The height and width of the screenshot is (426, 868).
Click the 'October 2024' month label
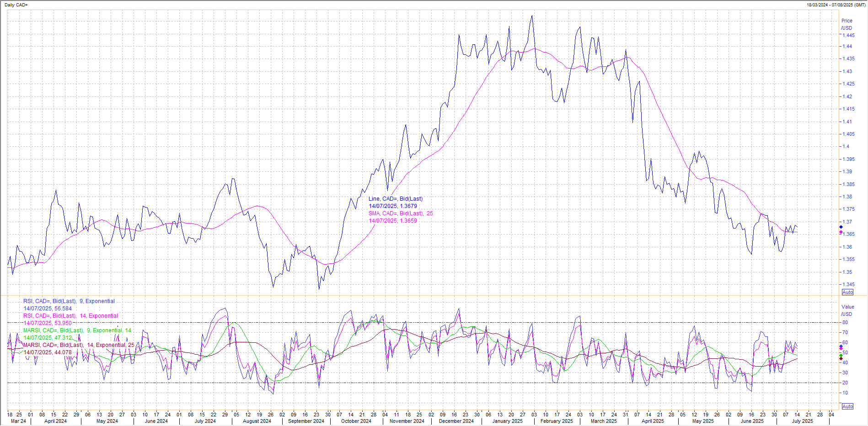[356, 421]
